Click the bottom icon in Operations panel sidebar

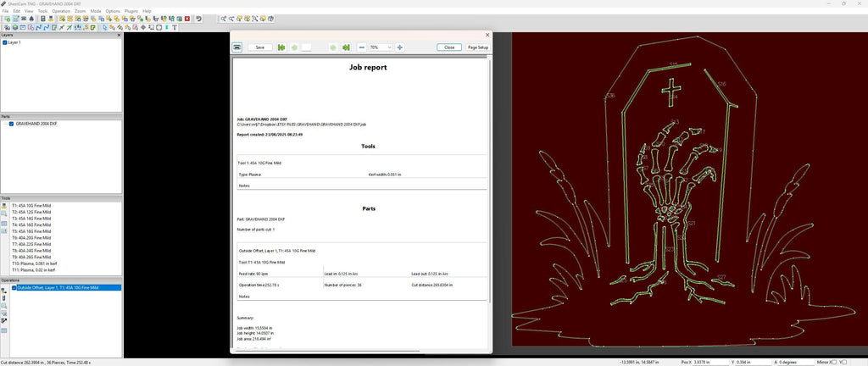[4, 330]
